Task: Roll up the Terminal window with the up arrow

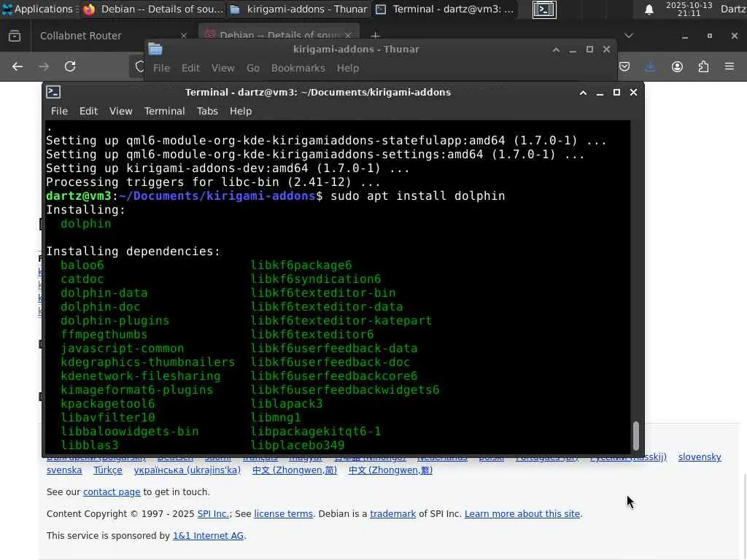Action: (x=583, y=93)
